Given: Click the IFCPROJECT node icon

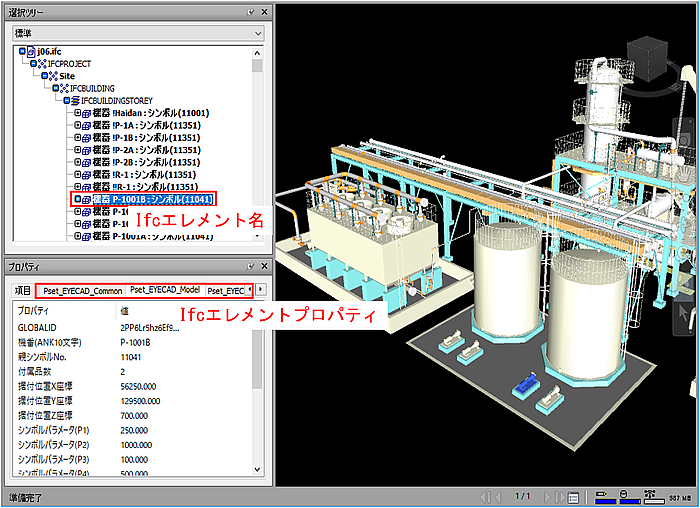Looking at the screenshot, I should pos(42,64).
